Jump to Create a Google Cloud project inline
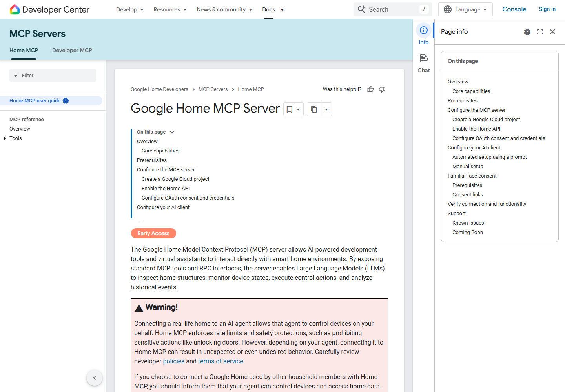 175,179
